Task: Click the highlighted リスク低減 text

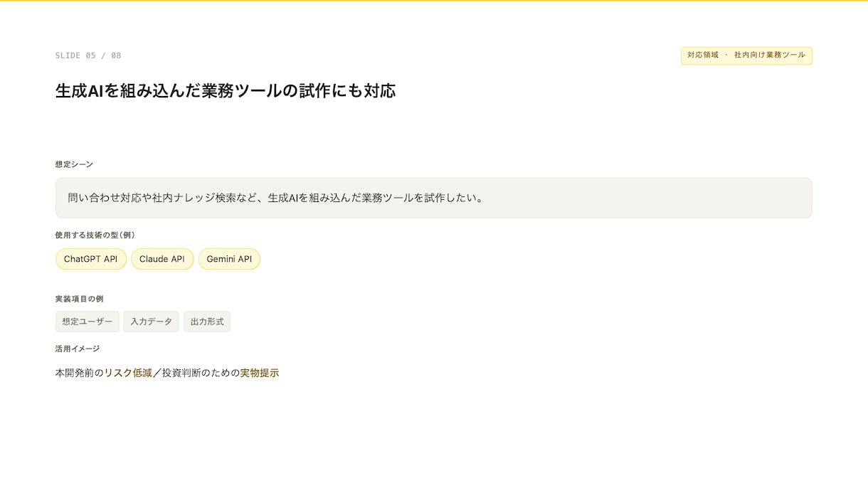Action: pos(128,373)
